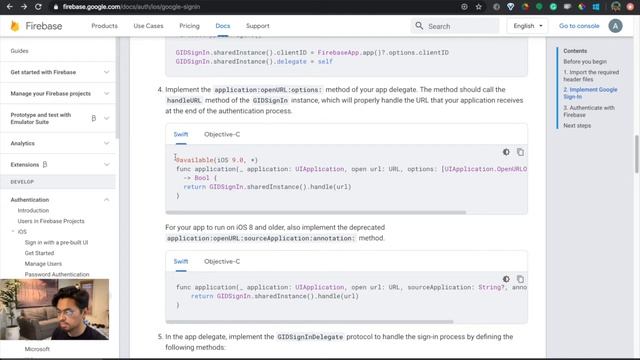The width and height of the screenshot is (640, 360).
Task: Go to the Pricing page
Action: [189, 26]
